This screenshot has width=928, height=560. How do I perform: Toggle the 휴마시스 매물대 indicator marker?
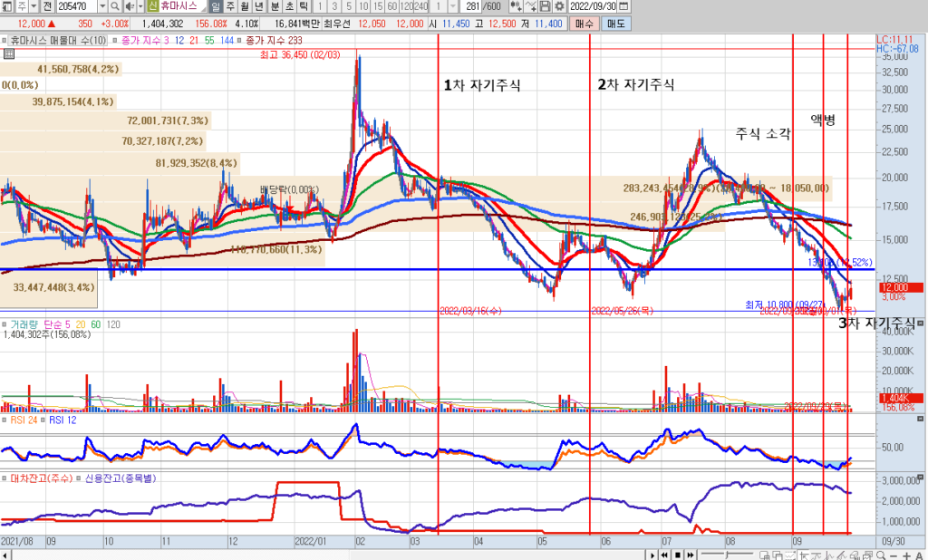[x=5, y=41]
